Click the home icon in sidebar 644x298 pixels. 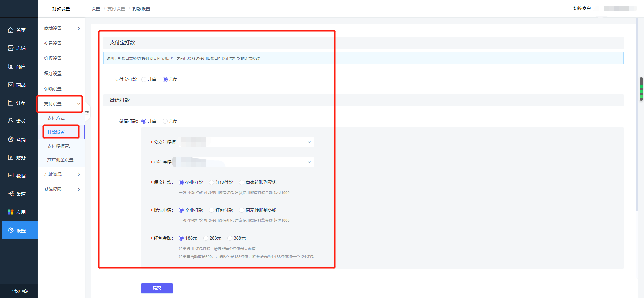click(11, 30)
